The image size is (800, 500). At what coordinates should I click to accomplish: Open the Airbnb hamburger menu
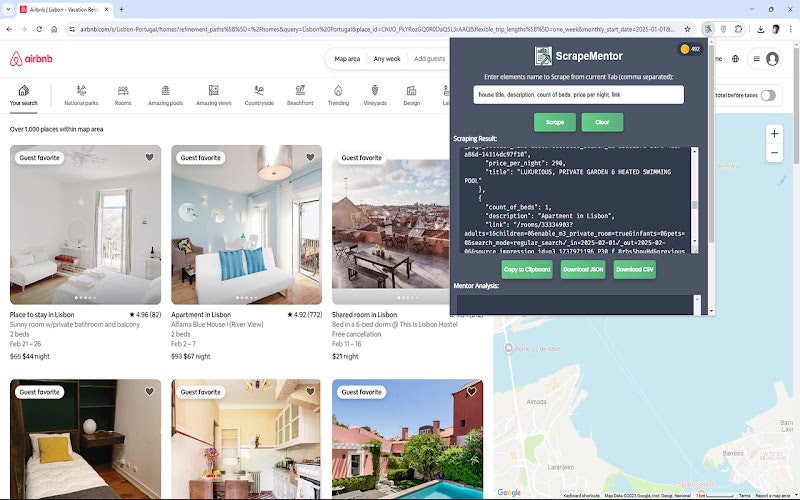click(757, 59)
